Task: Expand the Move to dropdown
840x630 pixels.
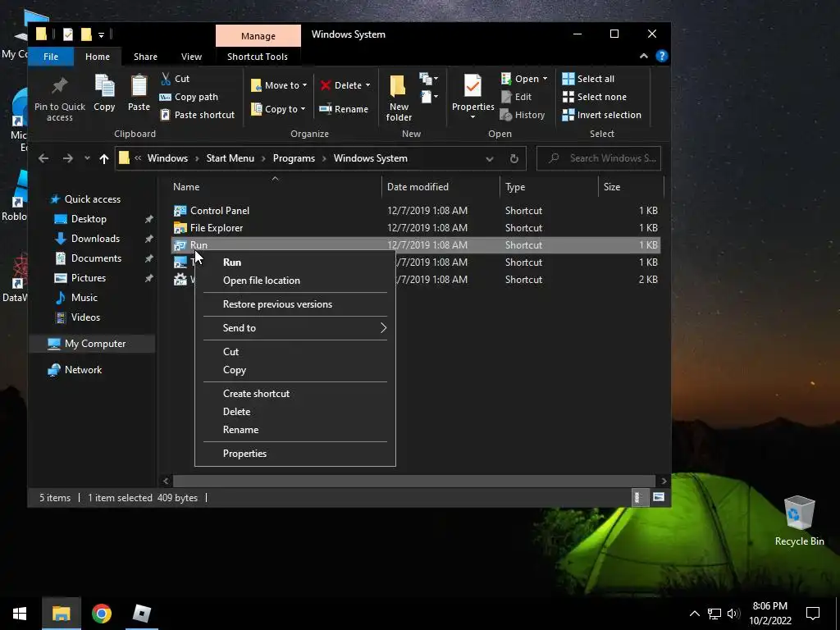Action: [305, 85]
